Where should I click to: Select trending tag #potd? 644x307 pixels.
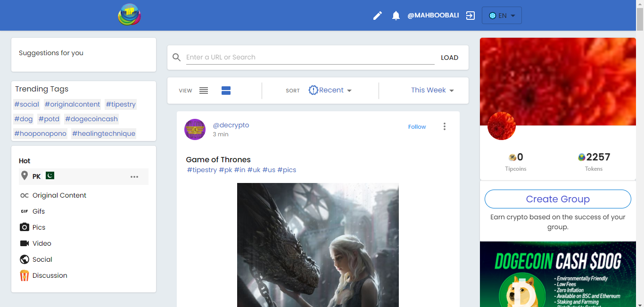[x=49, y=119]
